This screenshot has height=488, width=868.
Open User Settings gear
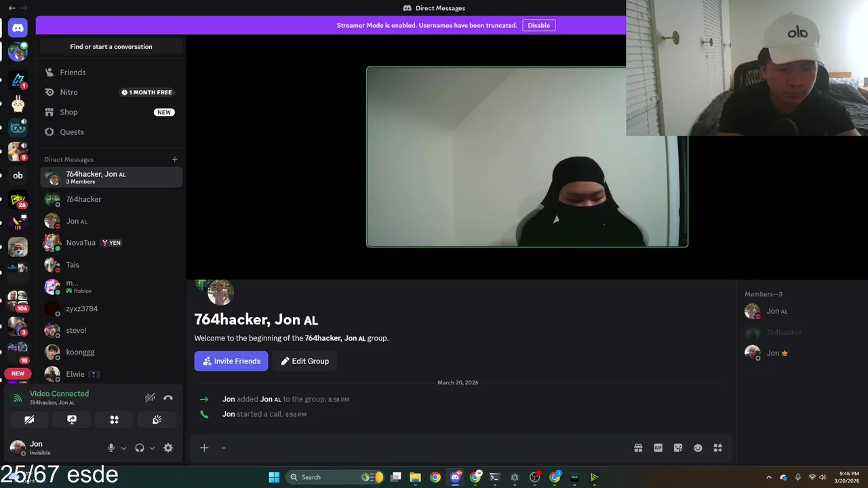point(168,448)
